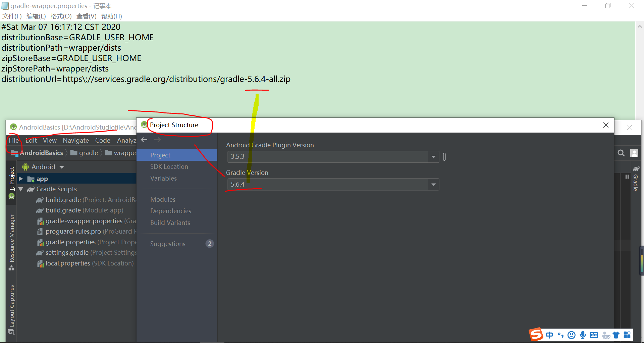The width and height of the screenshot is (644, 343).
Task: Select the Gradle Scripts node
Action: pos(52,189)
